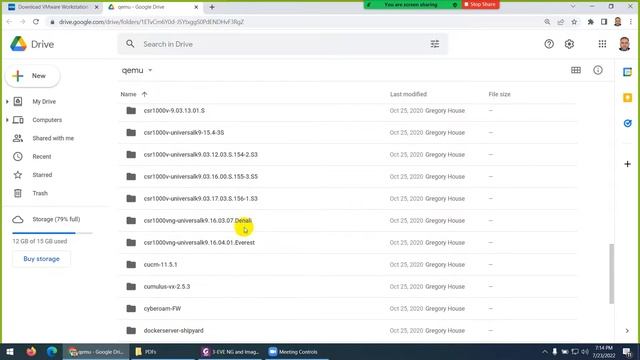Image resolution: width=640 pixels, height=360 pixels.
Task: Click the storage usage progress bar
Action: (52, 233)
